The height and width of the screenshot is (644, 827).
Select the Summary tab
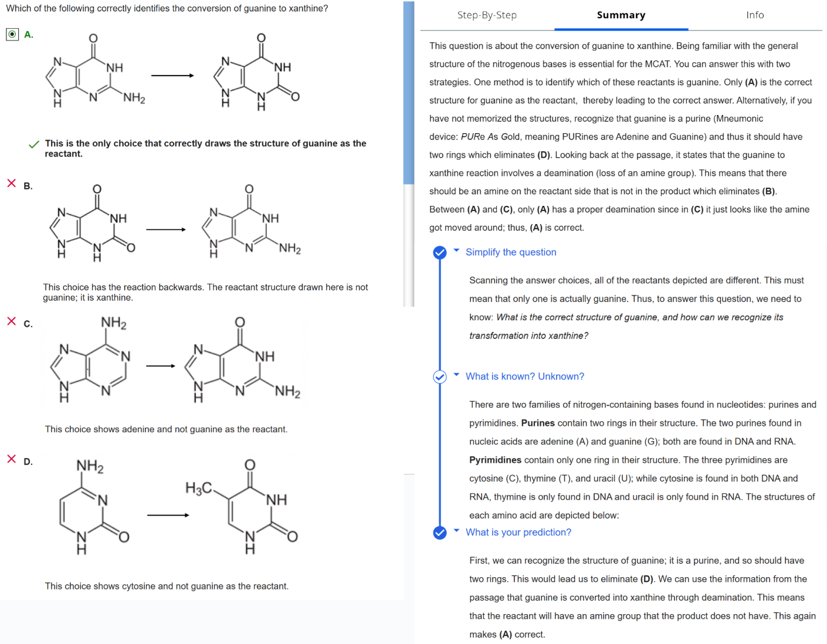click(x=621, y=15)
